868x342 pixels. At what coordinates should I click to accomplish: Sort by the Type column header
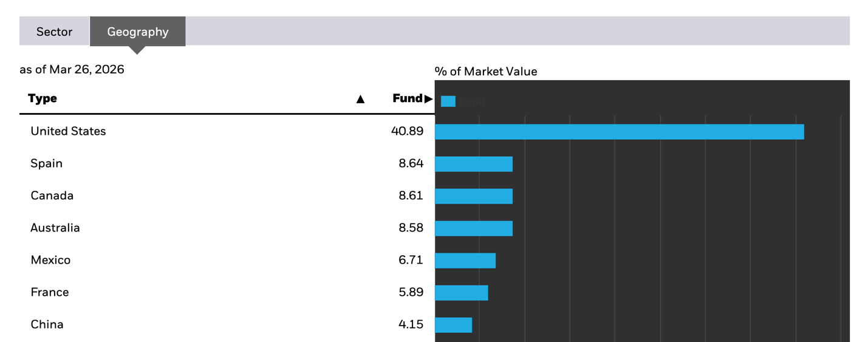pyautogui.click(x=43, y=98)
